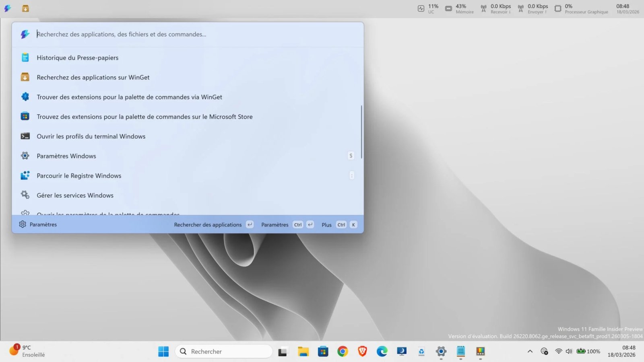Open the Windows terminal profiles entry
644x362 pixels.
(91, 136)
